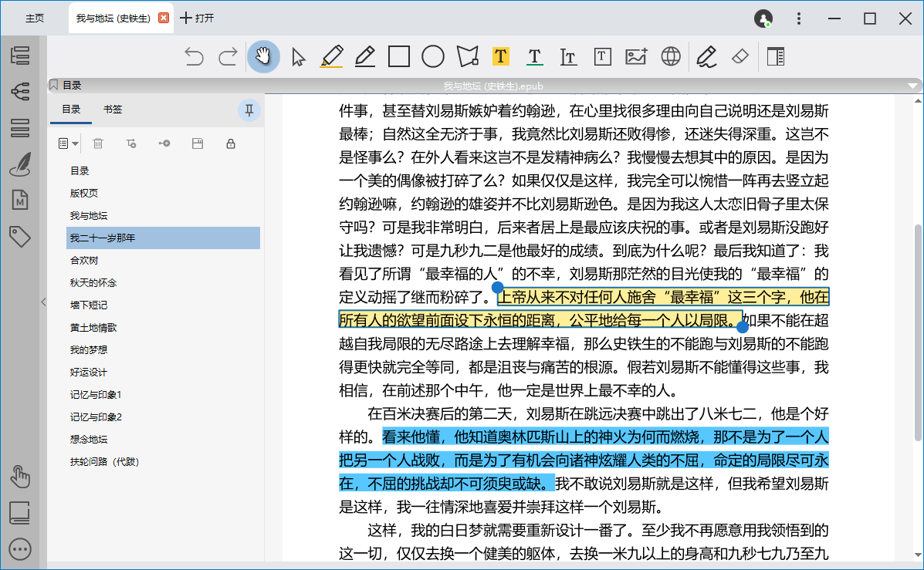
Task: Switch to the selection arrow tool
Action: click(x=297, y=56)
